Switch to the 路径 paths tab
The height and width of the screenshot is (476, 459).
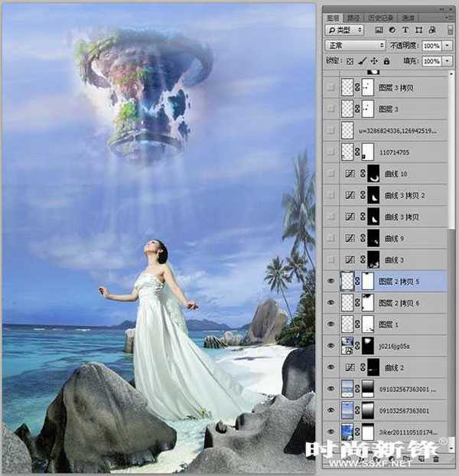(353, 17)
